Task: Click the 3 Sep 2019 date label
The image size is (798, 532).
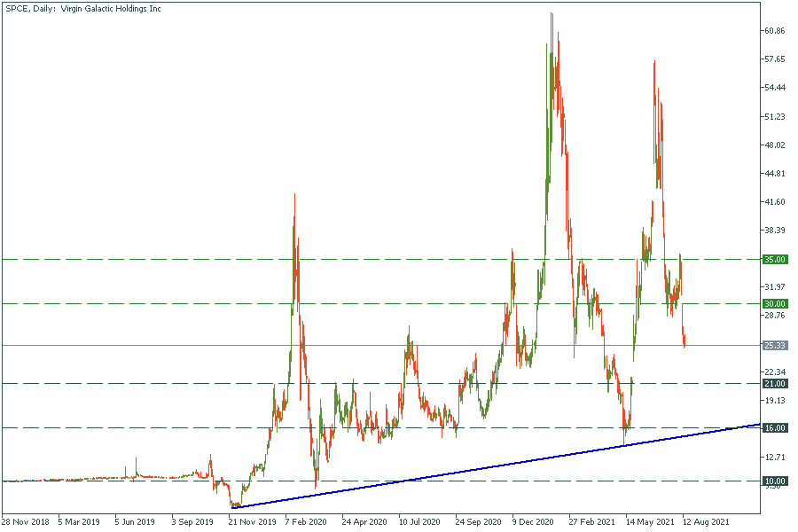Action: point(193,522)
